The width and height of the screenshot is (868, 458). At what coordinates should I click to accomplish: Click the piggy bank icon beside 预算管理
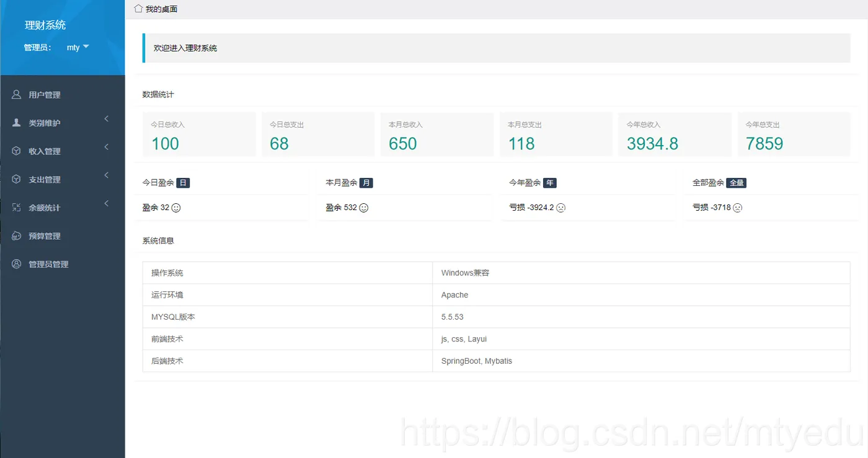17,236
